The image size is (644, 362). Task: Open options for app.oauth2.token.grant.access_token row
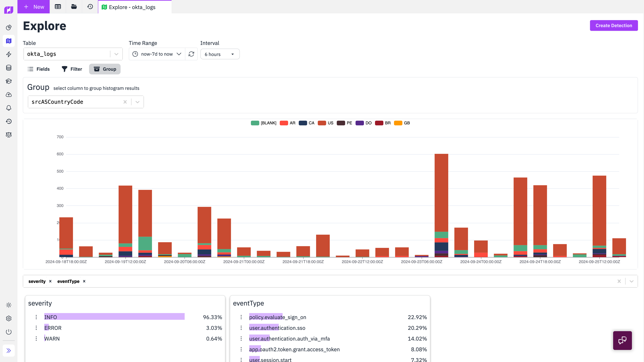click(241, 349)
